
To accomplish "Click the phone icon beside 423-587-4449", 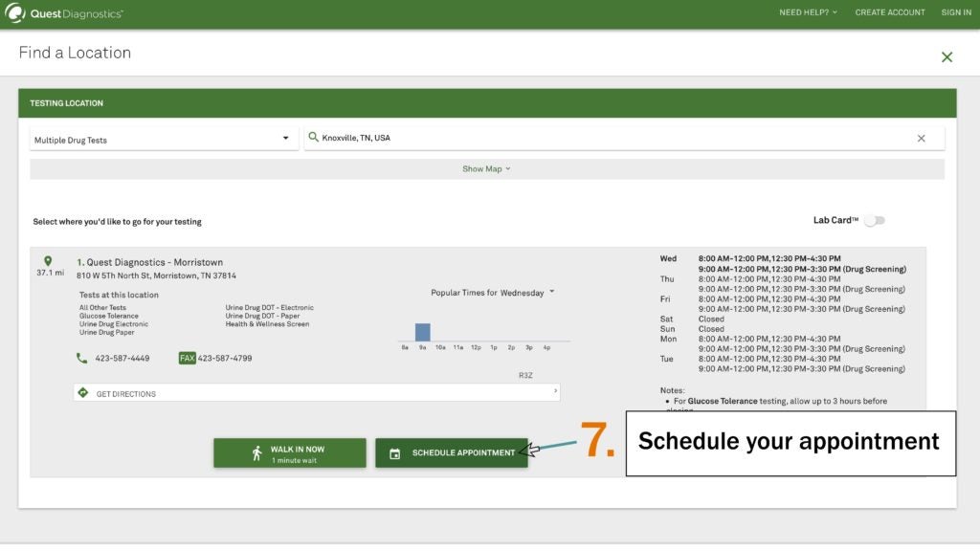I will (82, 358).
